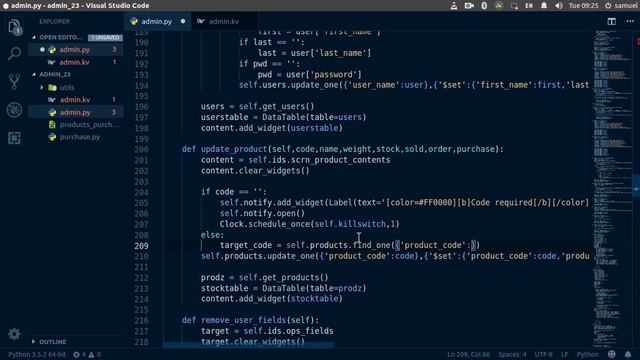The image size is (640, 360).
Task: Click Ln 209, Col 68 status entry
Action: pyautogui.click(x=468, y=354)
